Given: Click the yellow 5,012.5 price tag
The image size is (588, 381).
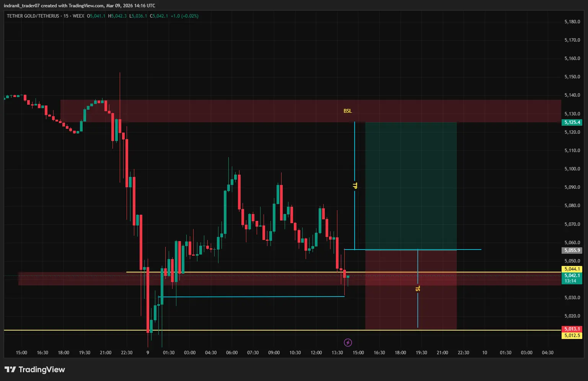Looking at the screenshot, I should (x=572, y=336).
